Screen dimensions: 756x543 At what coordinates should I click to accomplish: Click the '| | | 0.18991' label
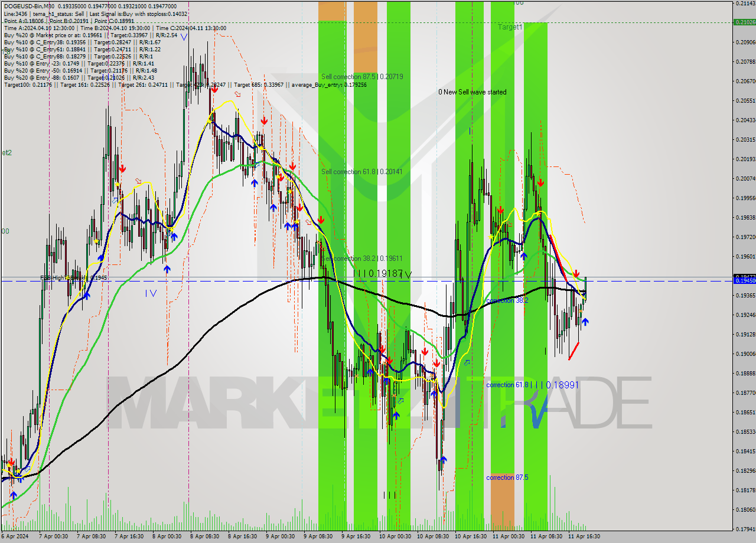[x=555, y=385]
